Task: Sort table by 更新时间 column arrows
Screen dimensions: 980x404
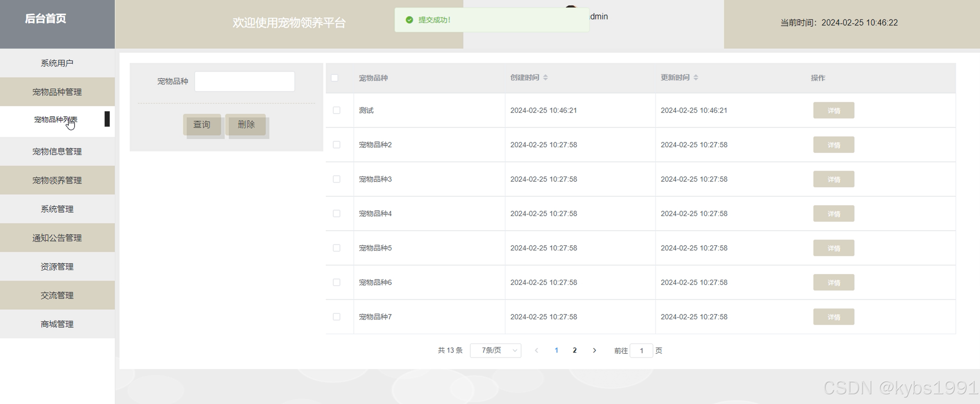Action: (695, 78)
